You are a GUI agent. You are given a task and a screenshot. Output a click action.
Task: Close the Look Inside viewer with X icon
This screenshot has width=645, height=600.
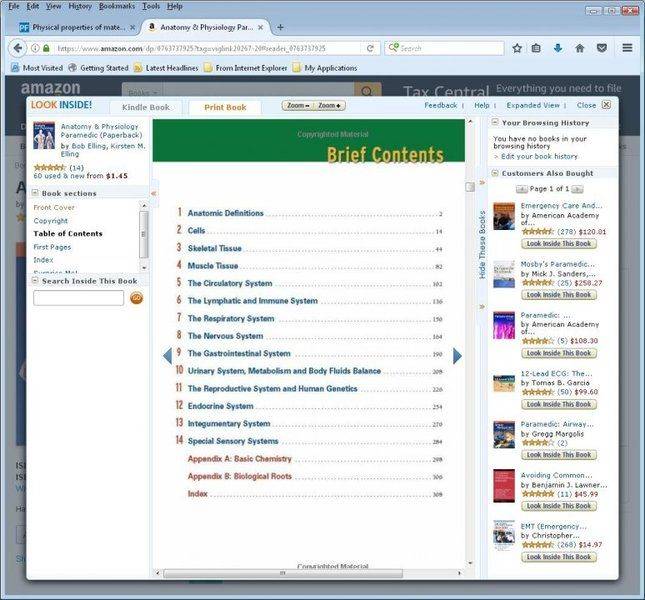click(x=606, y=104)
